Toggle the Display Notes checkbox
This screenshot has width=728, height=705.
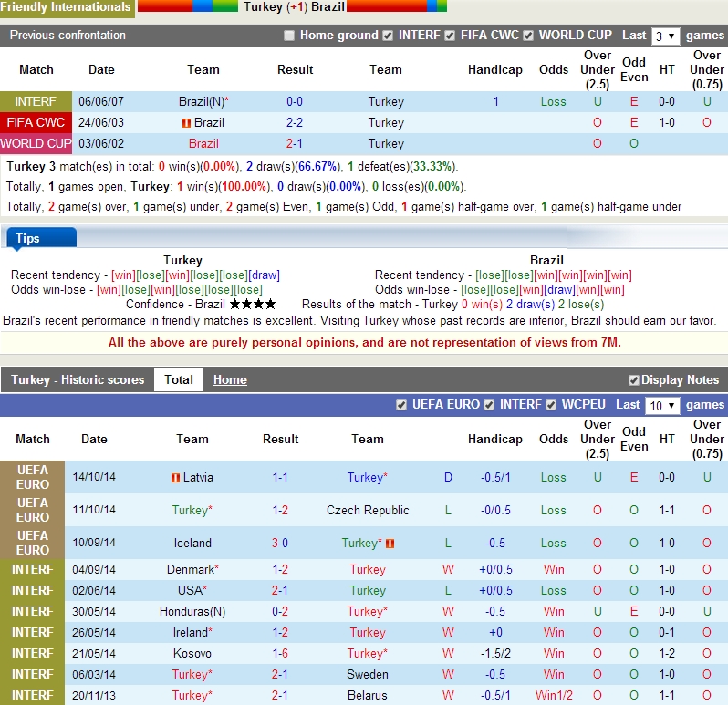(x=634, y=380)
